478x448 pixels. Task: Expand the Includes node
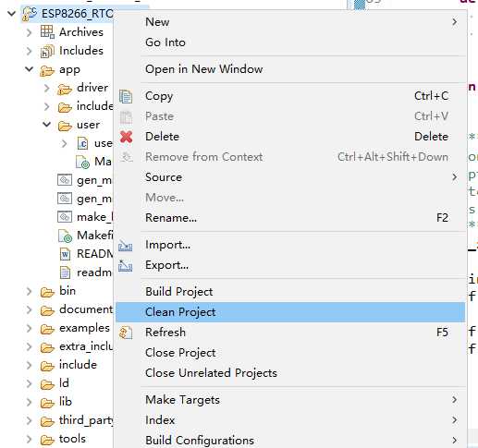[29, 51]
